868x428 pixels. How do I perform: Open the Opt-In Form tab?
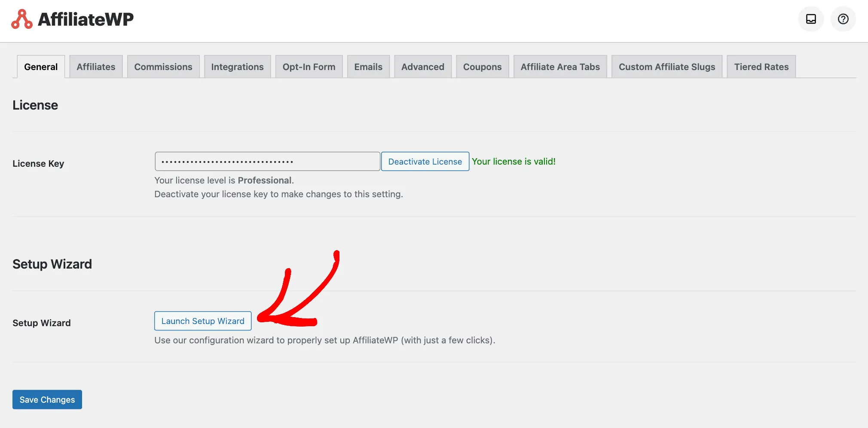pyautogui.click(x=309, y=67)
